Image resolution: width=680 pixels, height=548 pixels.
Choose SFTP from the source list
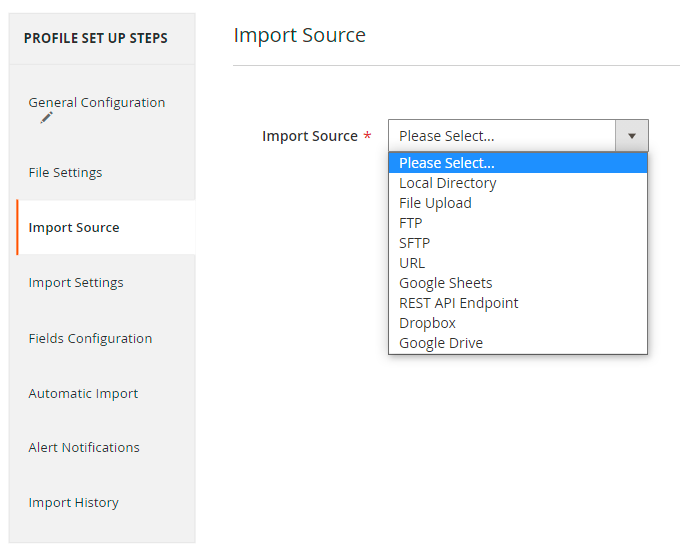414,243
